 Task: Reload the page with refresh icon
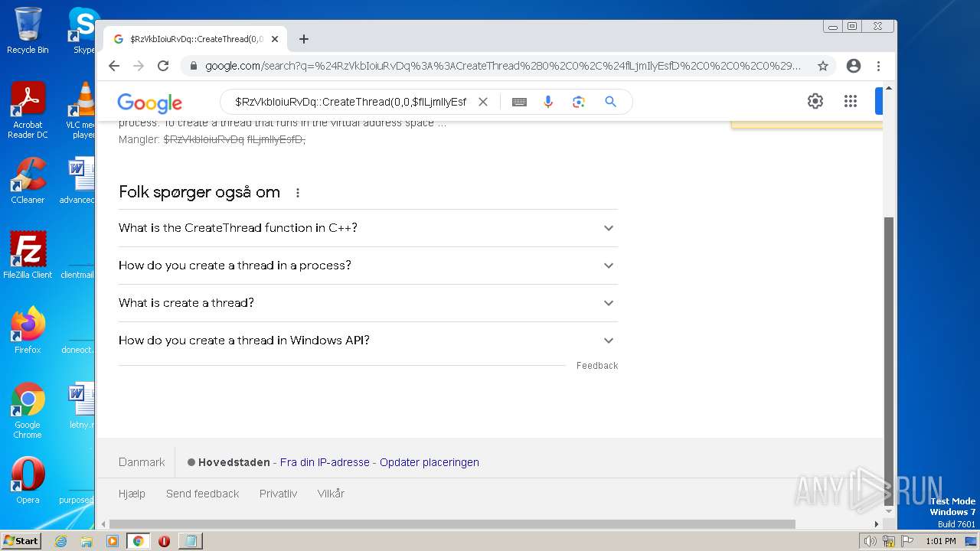point(163,66)
